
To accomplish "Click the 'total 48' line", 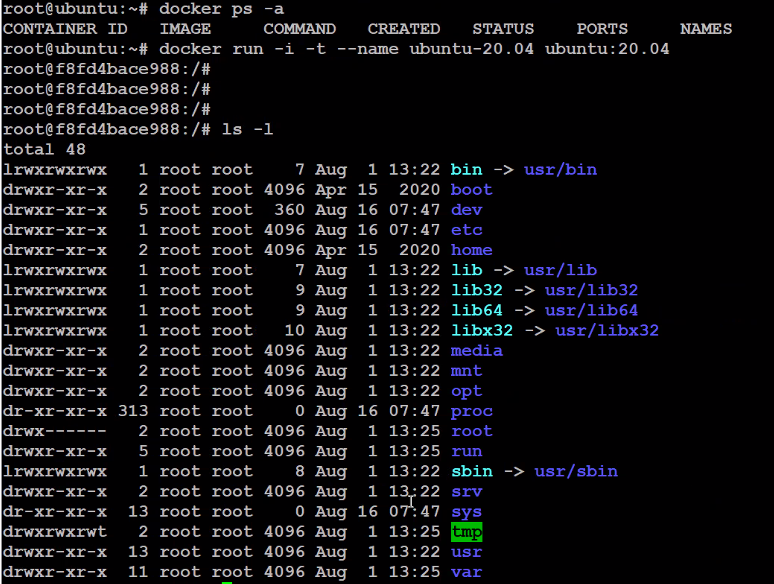I will coord(44,149).
